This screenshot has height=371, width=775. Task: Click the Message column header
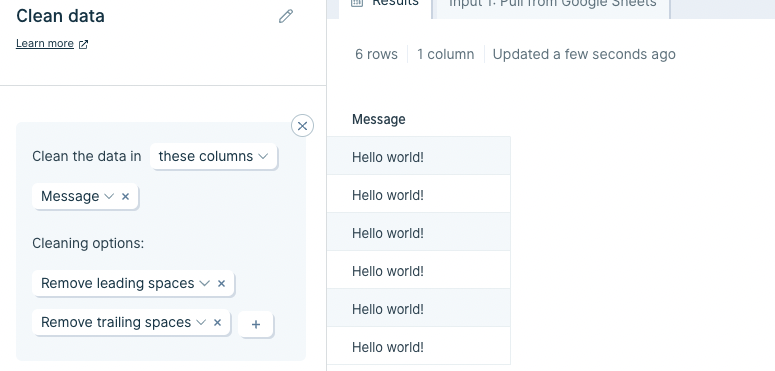[x=379, y=120]
